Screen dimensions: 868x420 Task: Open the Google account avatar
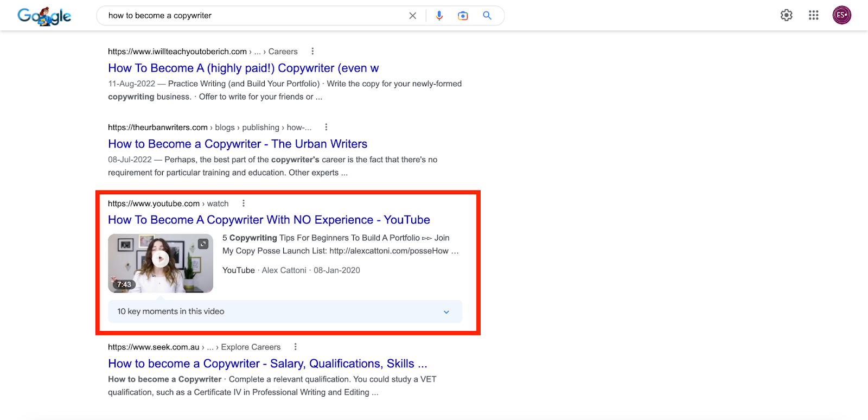(842, 15)
